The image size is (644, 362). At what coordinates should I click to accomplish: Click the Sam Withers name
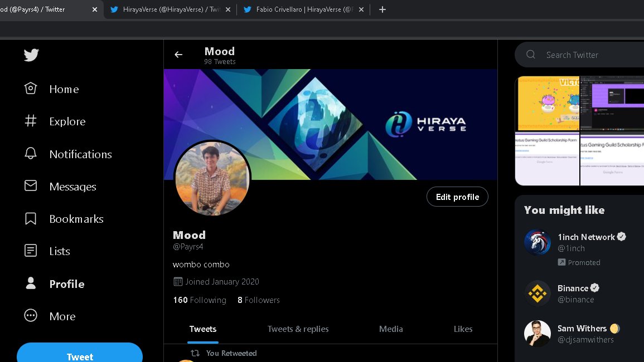[582, 329]
